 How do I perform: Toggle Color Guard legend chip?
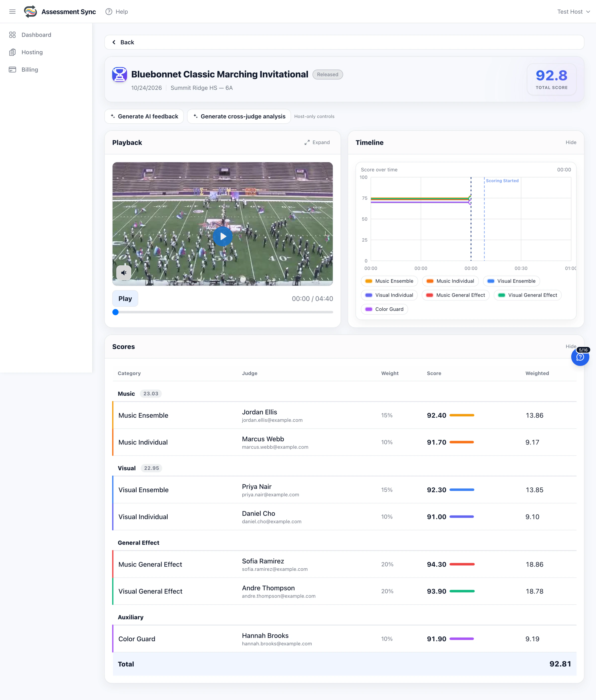(384, 309)
